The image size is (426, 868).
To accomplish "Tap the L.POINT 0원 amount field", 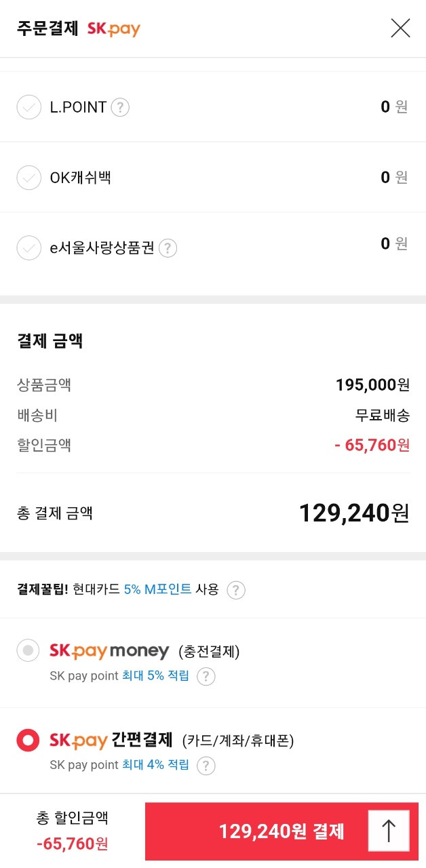I will pos(394,106).
